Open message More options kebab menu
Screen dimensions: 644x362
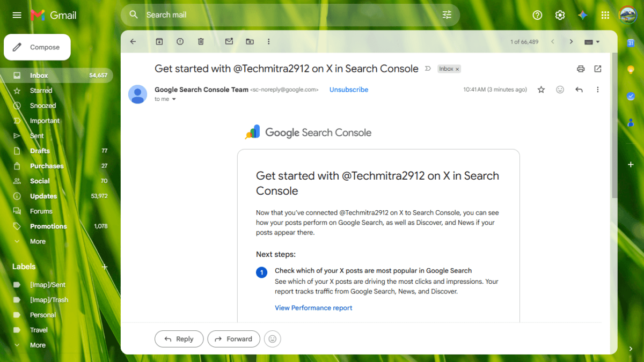pyautogui.click(x=598, y=90)
